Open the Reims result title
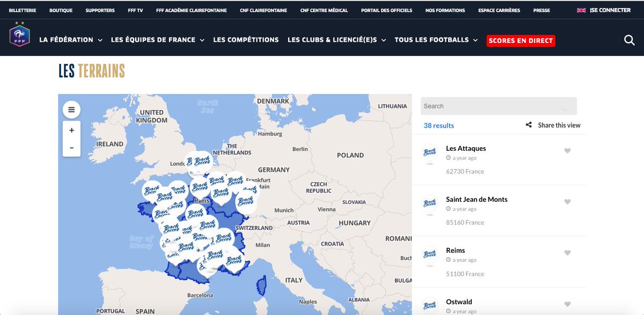Image resolution: width=644 pixels, height=315 pixels. [x=456, y=251]
